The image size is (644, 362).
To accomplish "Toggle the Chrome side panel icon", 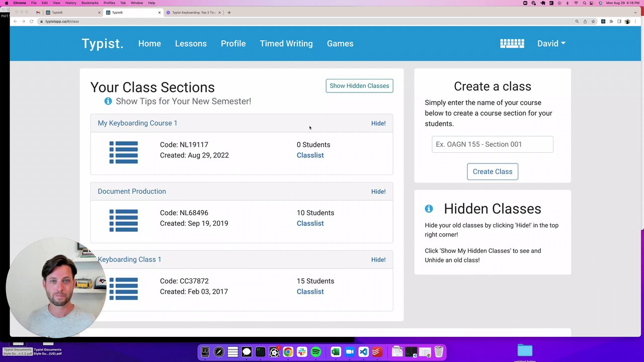I will coord(619,21).
